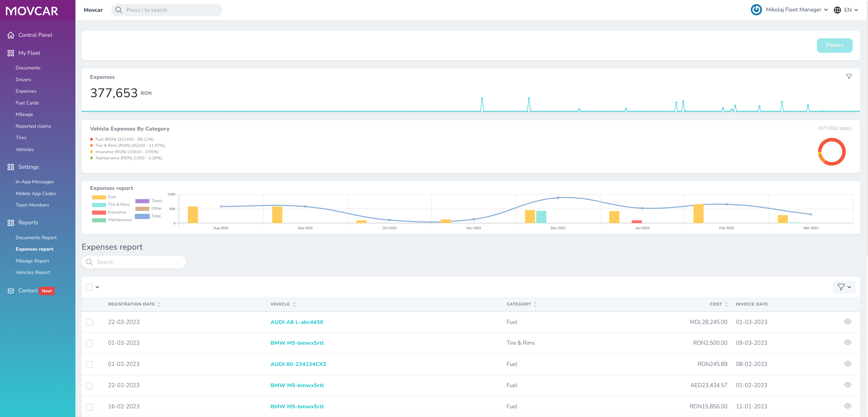Viewport: 868px width, 417px height.
Task: Expand the select-all chevron dropdown
Action: [x=97, y=287]
